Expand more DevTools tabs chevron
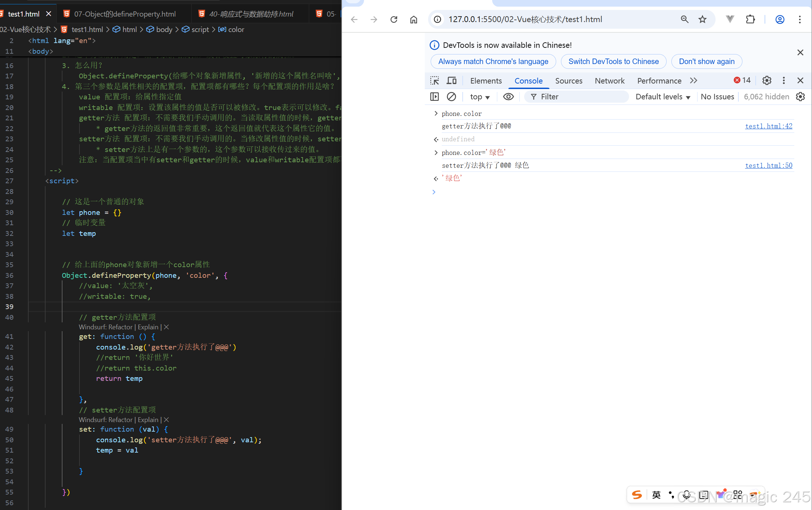This screenshot has height=510, width=812. [x=693, y=81]
